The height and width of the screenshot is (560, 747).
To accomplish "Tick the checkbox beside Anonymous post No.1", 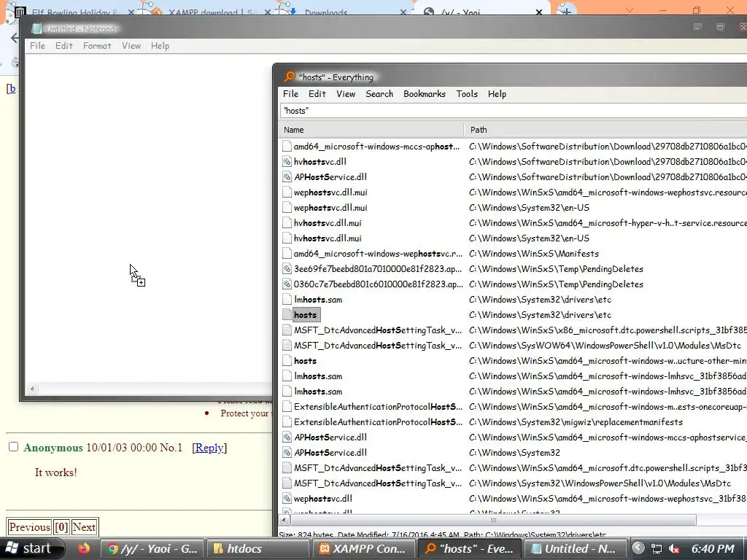I will [x=13, y=447].
